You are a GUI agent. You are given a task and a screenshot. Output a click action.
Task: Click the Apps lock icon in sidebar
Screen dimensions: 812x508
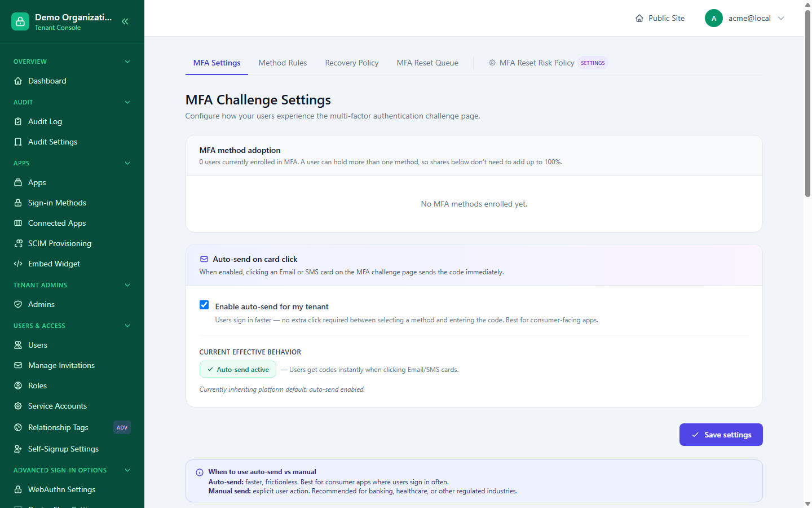coord(18,182)
